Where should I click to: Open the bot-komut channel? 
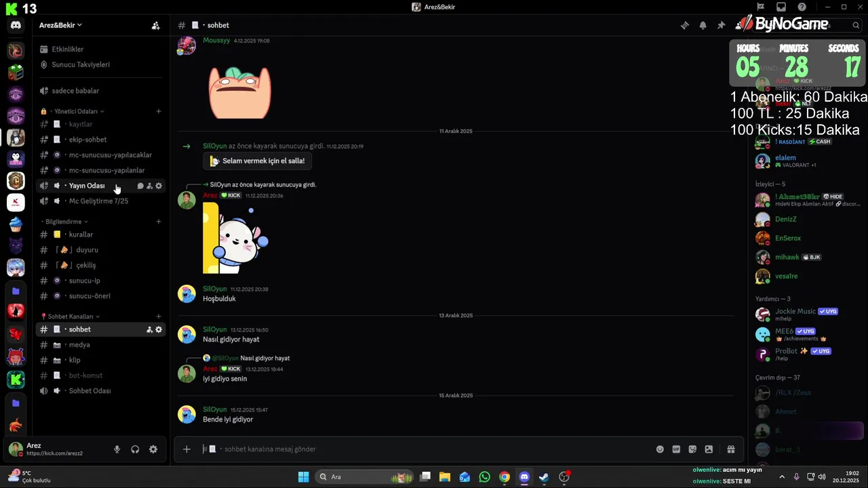(101, 375)
